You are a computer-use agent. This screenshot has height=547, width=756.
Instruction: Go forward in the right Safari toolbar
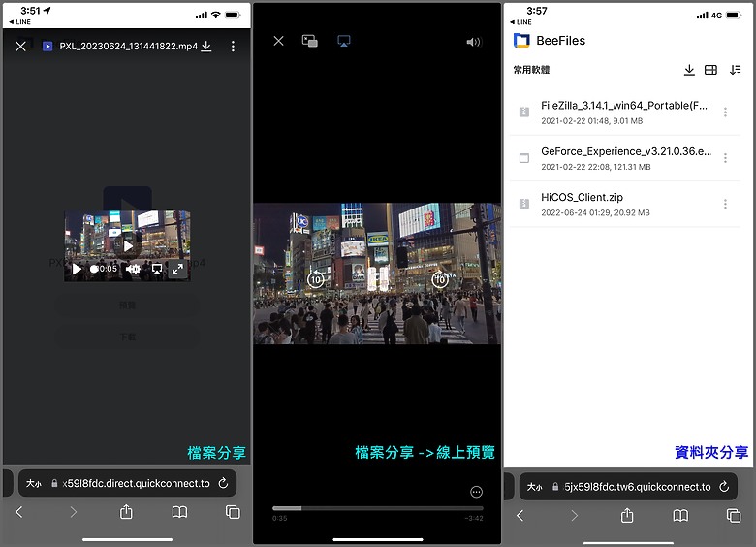pyautogui.click(x=574, y=516)
